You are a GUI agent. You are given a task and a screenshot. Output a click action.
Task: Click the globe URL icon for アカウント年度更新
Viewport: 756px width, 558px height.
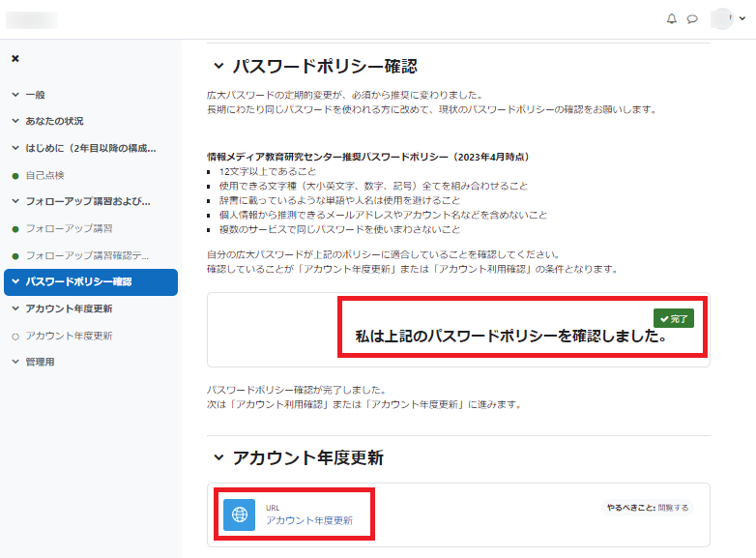pos(240,514)
